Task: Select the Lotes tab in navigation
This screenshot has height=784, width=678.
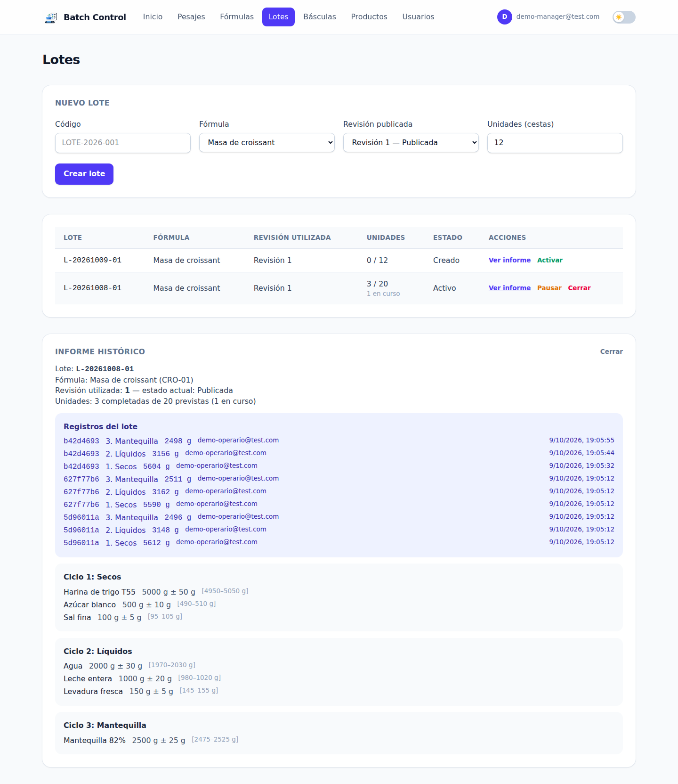Action: pyautogui.click(x=278, y=17)
